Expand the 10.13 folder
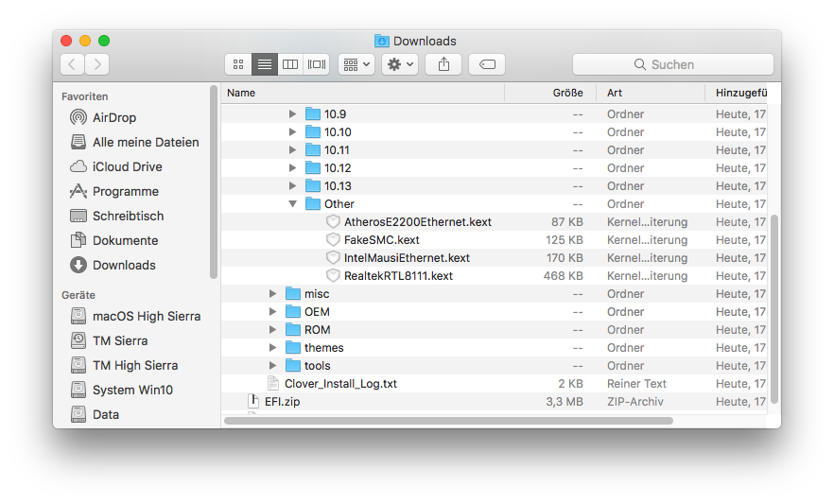The height and width of the screenshot is (504, 834). tap(293, 186)
